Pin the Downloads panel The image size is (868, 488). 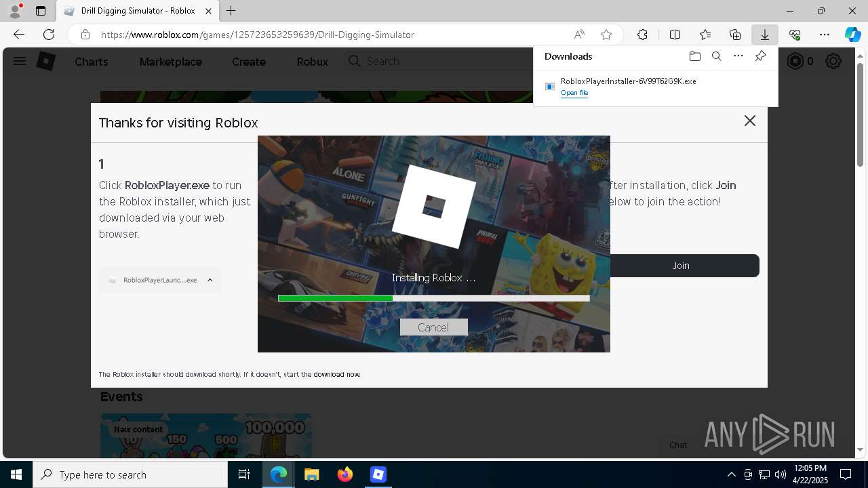[x=760, y=56]
